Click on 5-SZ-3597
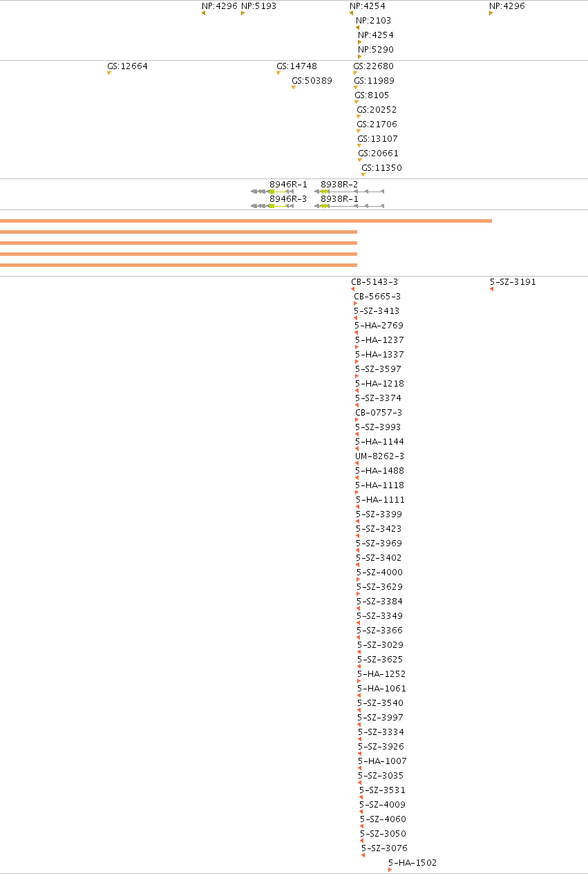This screenshot has width=588, height=874. pyautogui.click(x=378, y=370)
